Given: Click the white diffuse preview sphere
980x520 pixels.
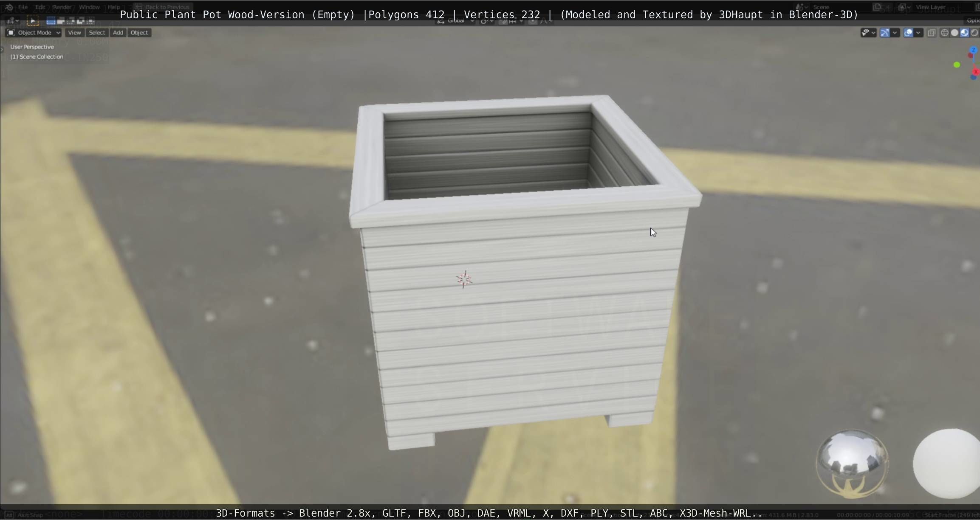Looking at the screenshot, I should [947, 464].
